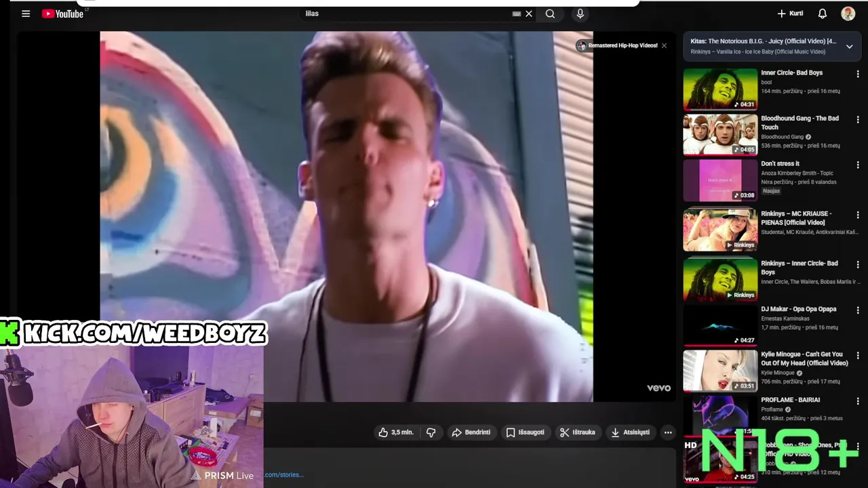Open options for Kylie Minogue video
Viewport: 868px width, 488px height.
click(x=858, y=355)
